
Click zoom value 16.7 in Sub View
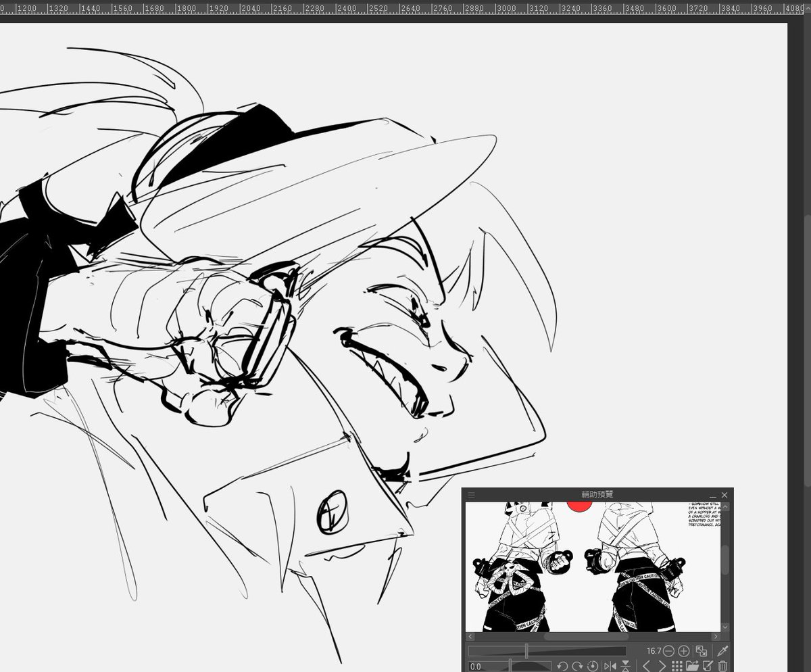click(x=653, y=651)
